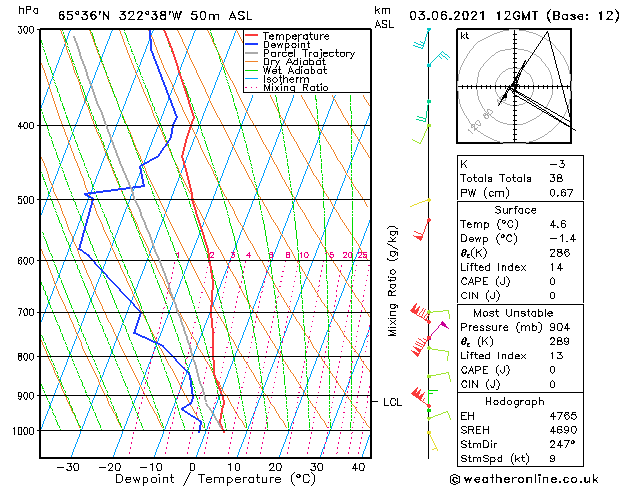Click the EH value 4765
The image size is (629, 486).
tap(563, 416)
